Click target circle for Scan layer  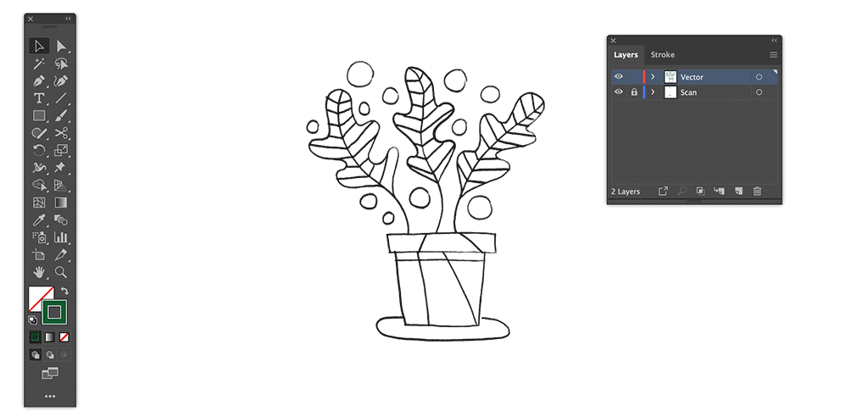[x=759, y=92]
